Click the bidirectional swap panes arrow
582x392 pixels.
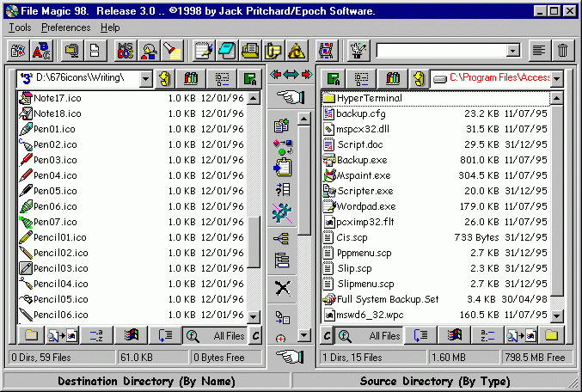291,75
